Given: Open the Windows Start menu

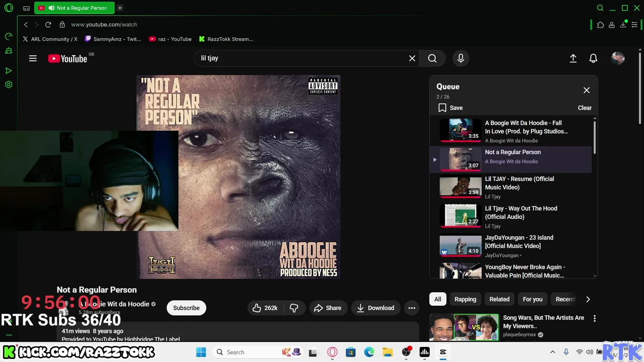Looking at the screenshot, I should [x=201, y=352].
